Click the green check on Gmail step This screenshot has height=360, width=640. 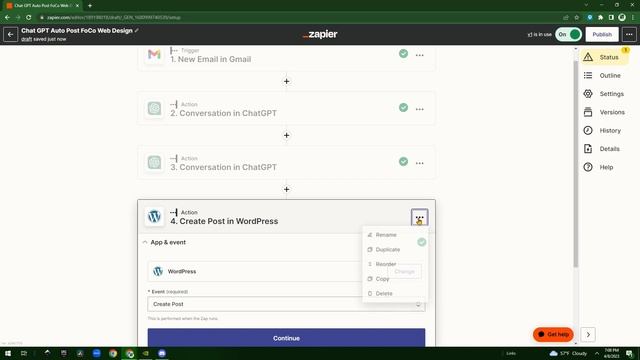pyautogui.click(x=403, y=54)
